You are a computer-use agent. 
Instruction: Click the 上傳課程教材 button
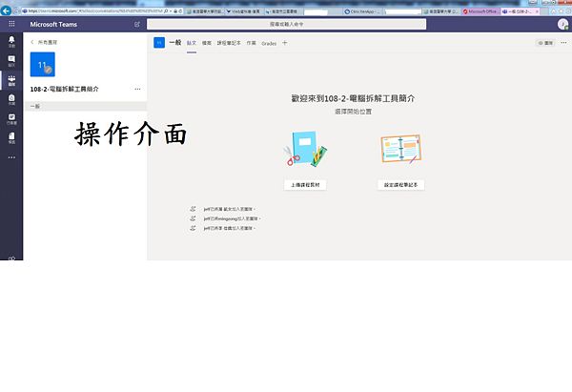tap(306, 184)
